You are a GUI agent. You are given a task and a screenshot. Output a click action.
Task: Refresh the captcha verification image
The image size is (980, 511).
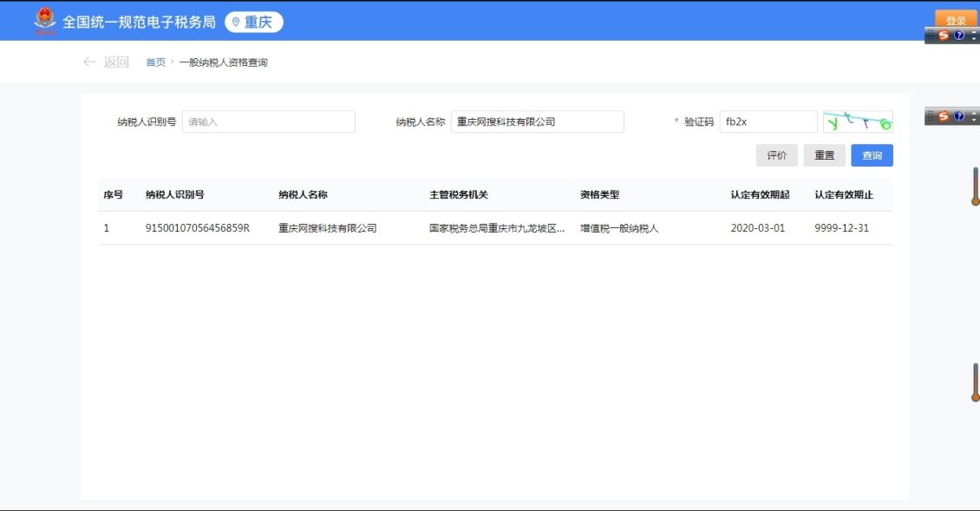coord(857,122)
